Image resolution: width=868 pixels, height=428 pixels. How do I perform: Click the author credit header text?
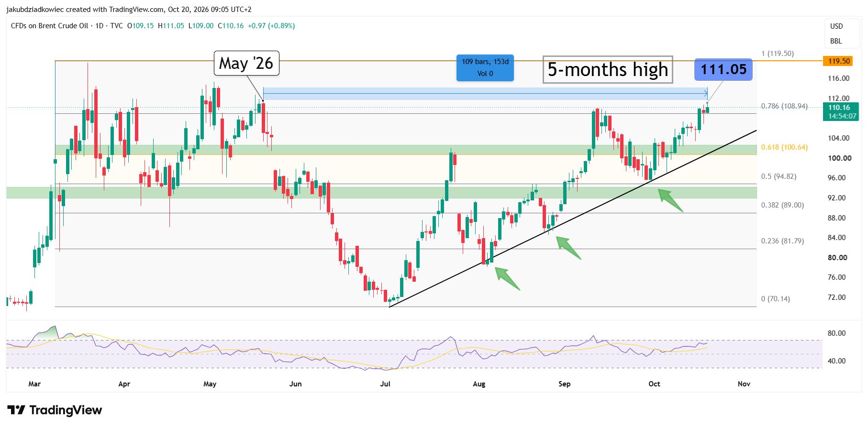click(129, 9)
